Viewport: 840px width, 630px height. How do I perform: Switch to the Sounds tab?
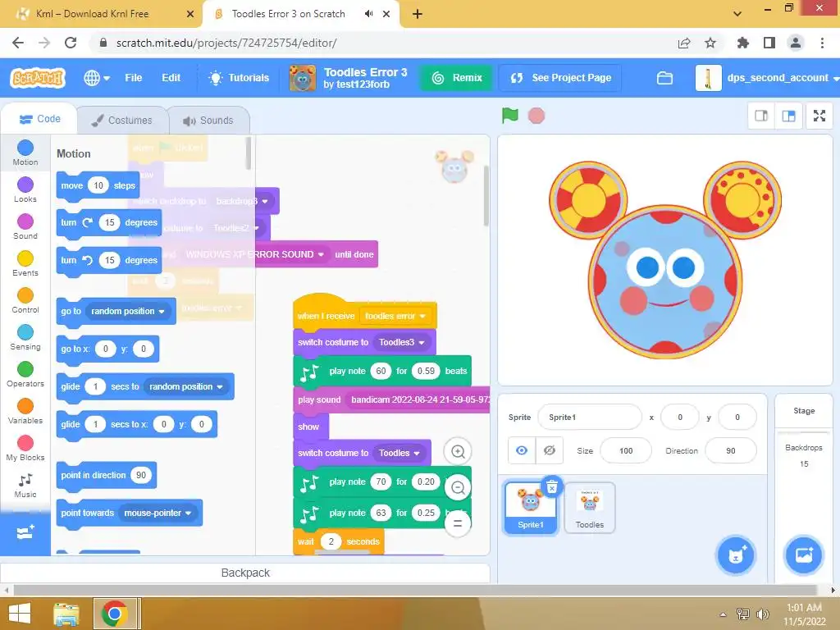pyautogui.click(x=209, y=121)
